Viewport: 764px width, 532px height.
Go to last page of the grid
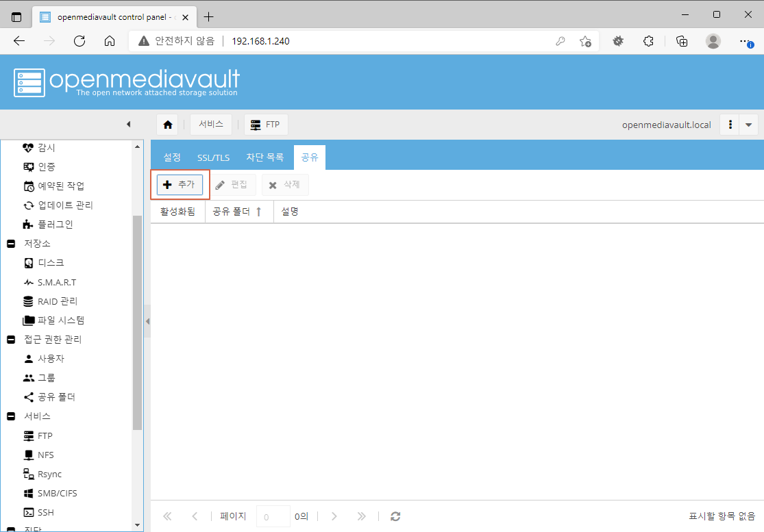pos(361,516)
